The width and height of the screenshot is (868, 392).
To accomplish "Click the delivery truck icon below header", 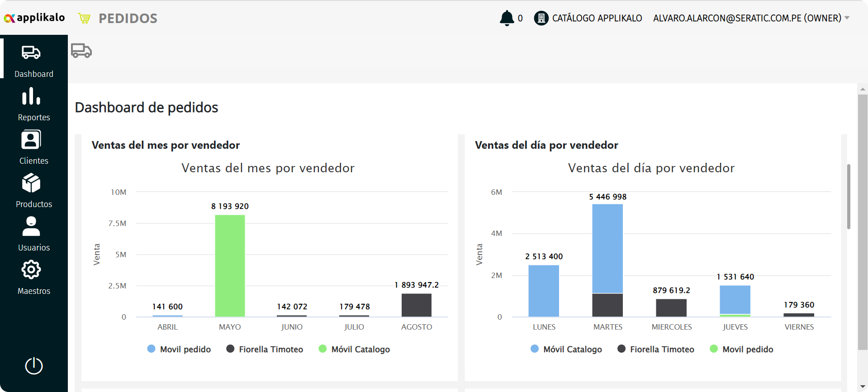I will [81, 51].
